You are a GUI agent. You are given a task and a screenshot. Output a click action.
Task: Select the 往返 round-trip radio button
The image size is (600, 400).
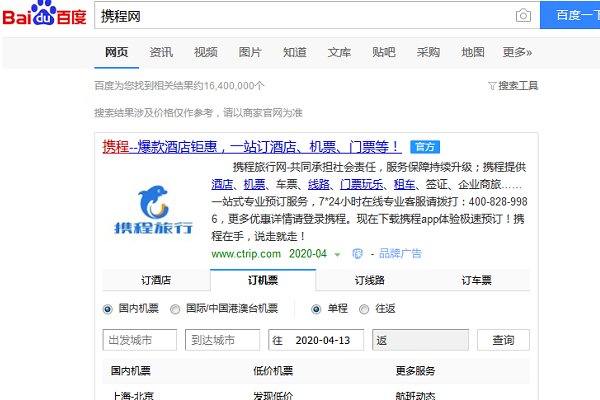(x=364, y=309)
